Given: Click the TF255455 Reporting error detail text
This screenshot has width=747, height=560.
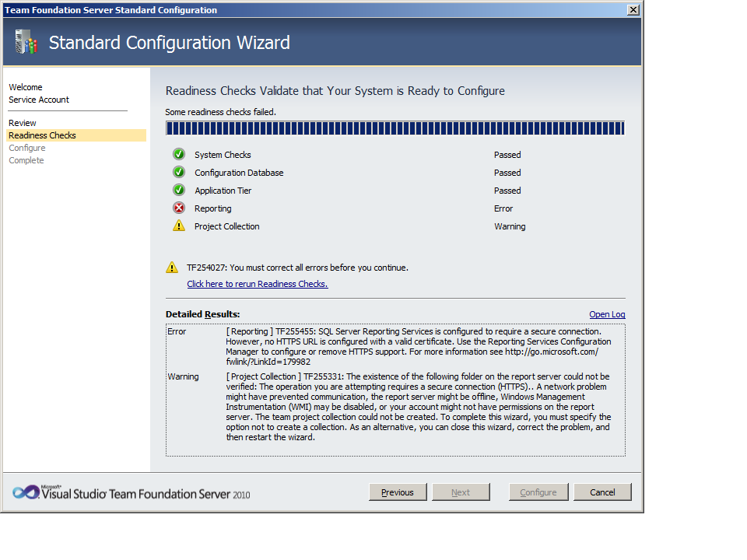Looking at the screenshot, I should (419, 347).
